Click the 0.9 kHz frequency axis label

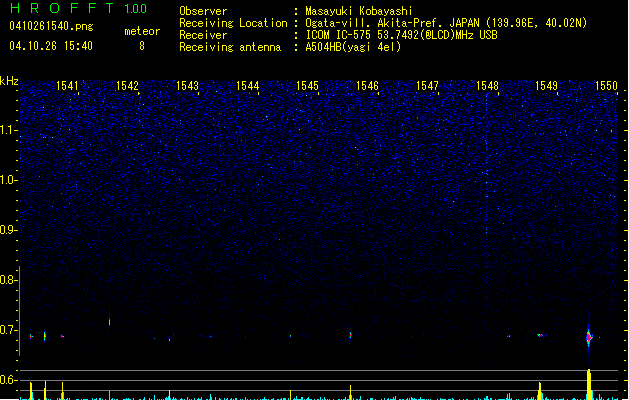tap(8, 230)
